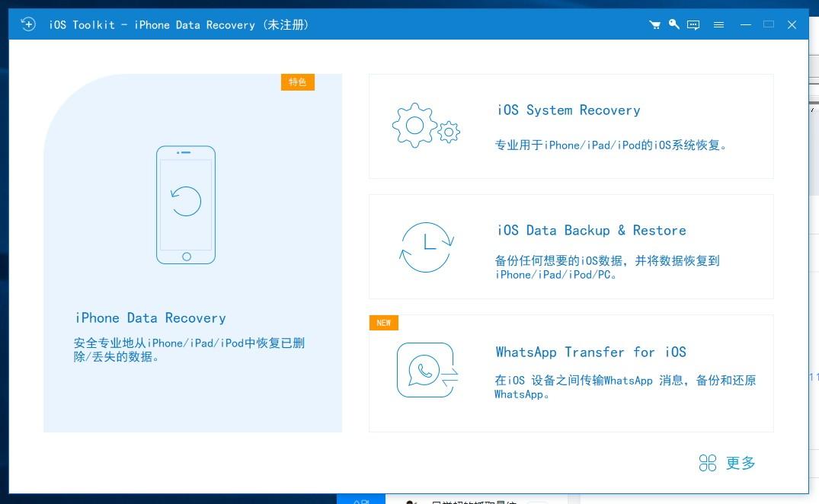Viewport: 819px width, 504px height.
Task: Click the key register icon
Action: (673, 24)
